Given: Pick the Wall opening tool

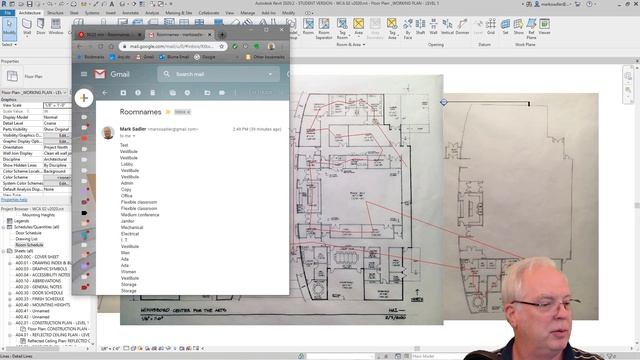Looking at the screenshot, I should point(433,27).
